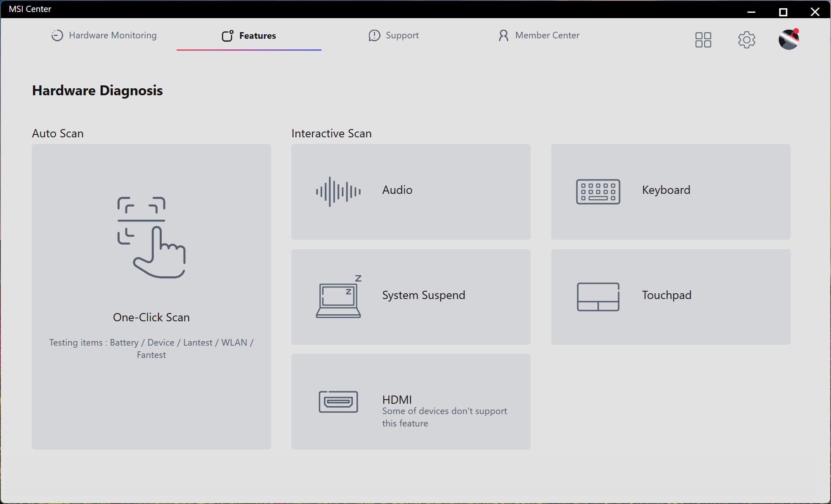This screenshot has height=504, width=831.
Task: Click the One-Click Scan label
Action: 151,317
